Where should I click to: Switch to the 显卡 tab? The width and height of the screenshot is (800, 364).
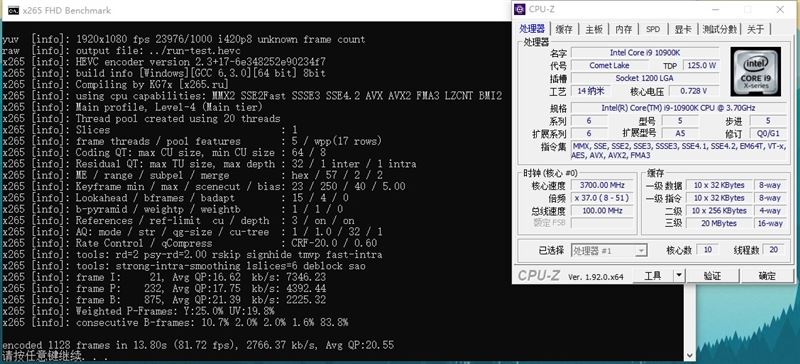point(683,29)
